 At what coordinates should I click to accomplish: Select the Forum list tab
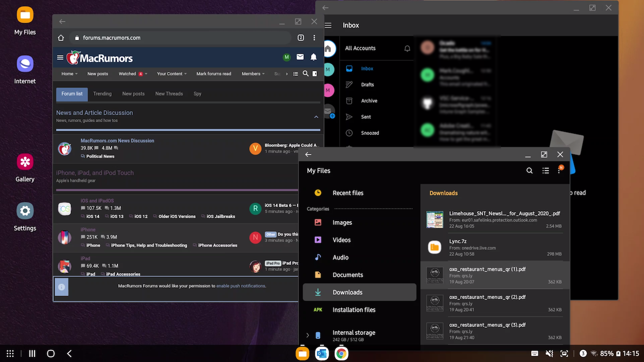click(x=72, y=94)
